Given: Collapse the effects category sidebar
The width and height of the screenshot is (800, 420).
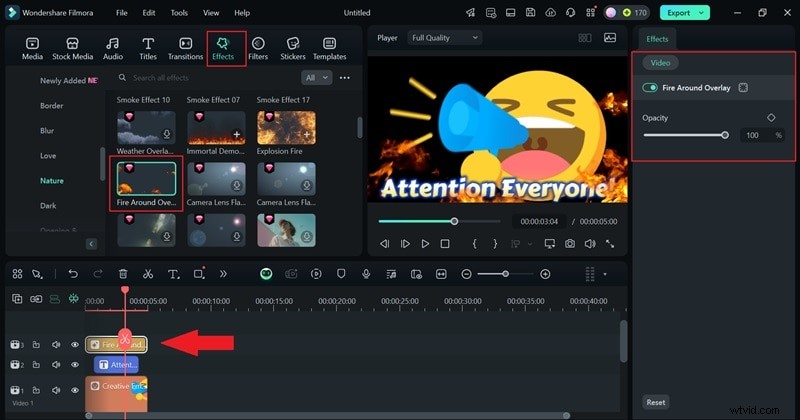Looking at the screenshot, I should tap(91, 244).
